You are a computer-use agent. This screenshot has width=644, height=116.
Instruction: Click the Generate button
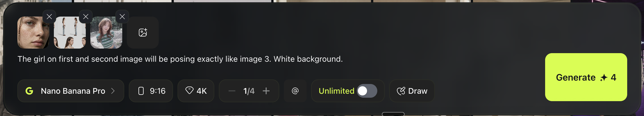[x=586, y=77]
